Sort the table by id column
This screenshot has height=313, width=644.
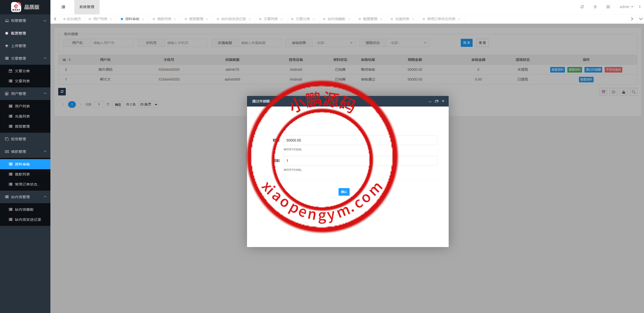(x=70, y=60)
